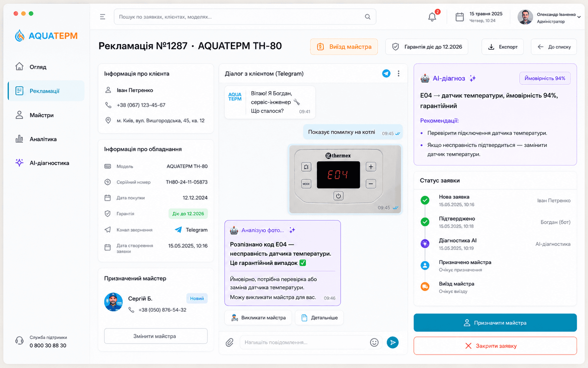Open the emoji picker smiley icon
588x368 pixels.
(374, 342)
